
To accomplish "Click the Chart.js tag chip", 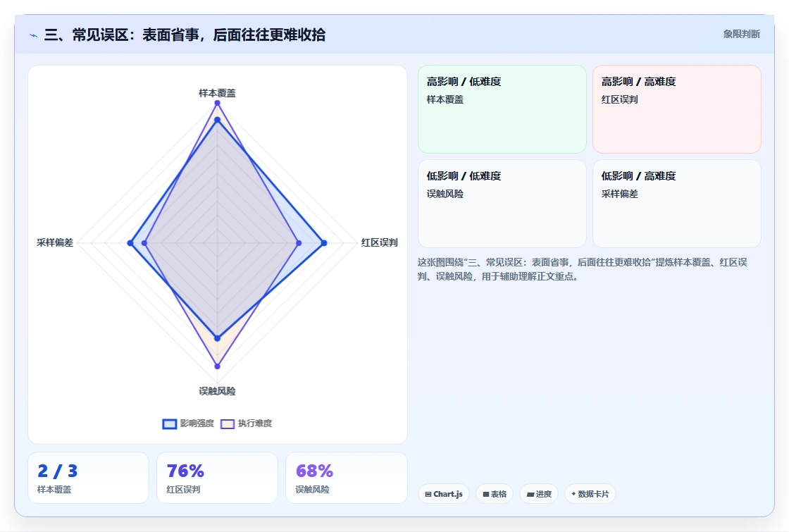I will point(444,494).
